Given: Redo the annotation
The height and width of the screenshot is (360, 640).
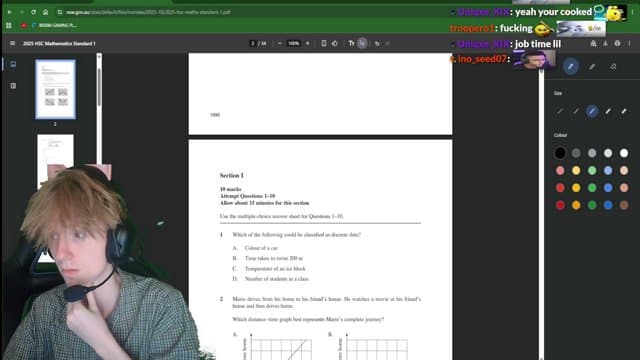Looking at the screenshot, I should 387,43.
